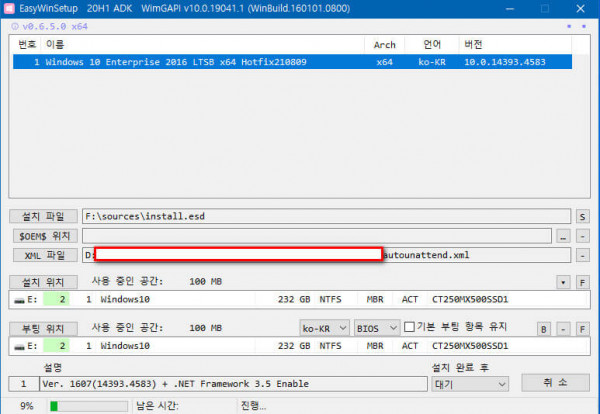600x414 pixels.
Task: Select the E: Windows10 drive under 부팅 위치
Action: click(x=300, y=346)
